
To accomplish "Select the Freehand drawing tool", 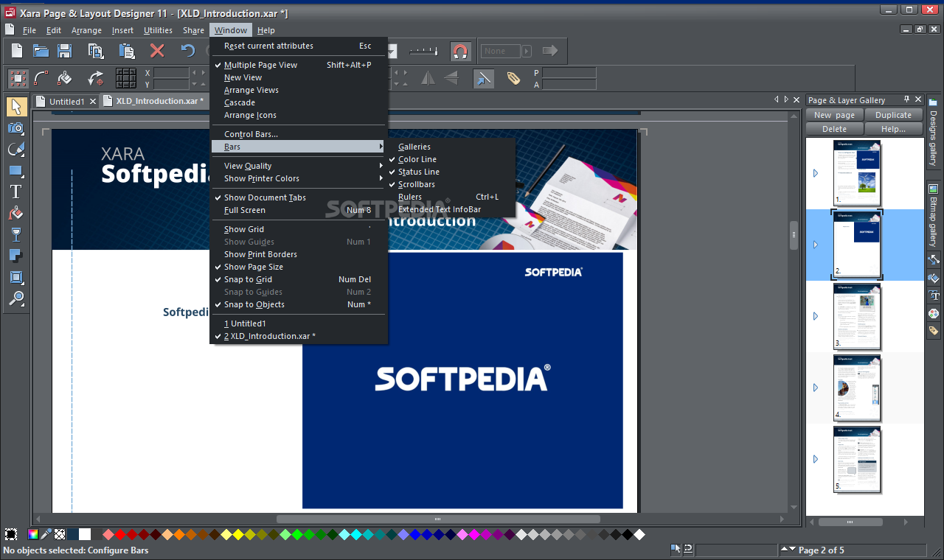I will pos(15,149).
